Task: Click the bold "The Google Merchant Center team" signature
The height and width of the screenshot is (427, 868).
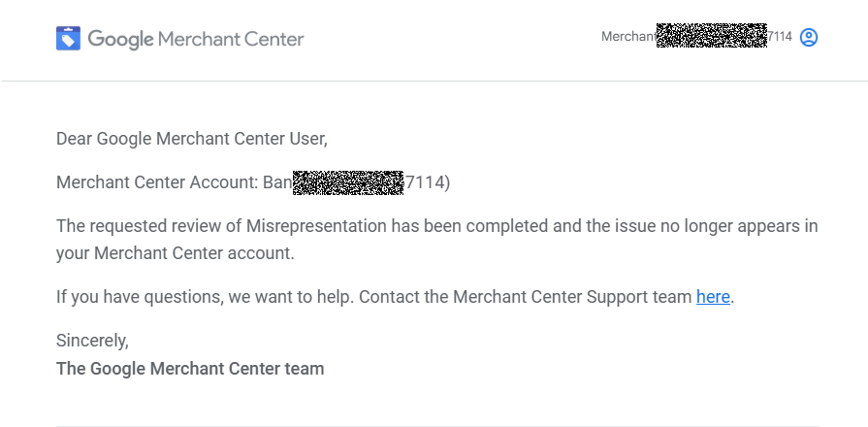Action: [190, 369]
